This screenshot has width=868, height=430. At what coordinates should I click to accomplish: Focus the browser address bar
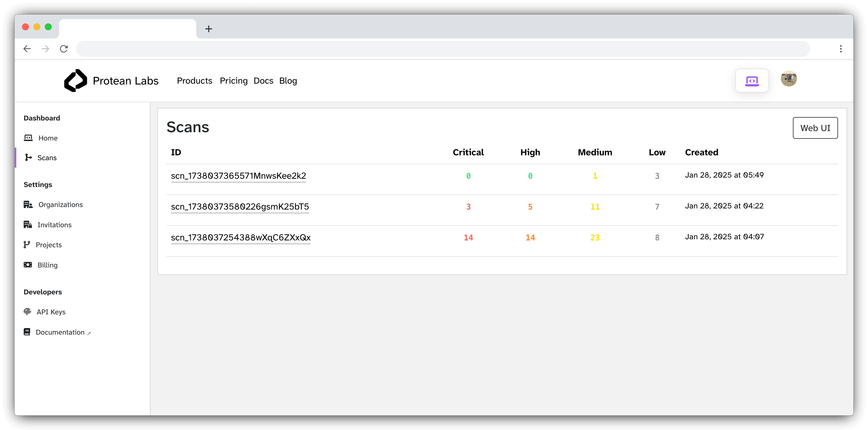tap(443, 49)
